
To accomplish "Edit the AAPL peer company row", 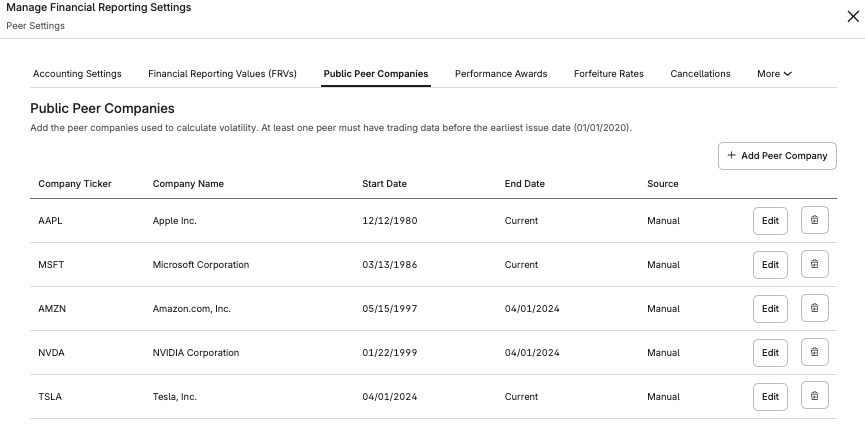I will coord(770,221).
